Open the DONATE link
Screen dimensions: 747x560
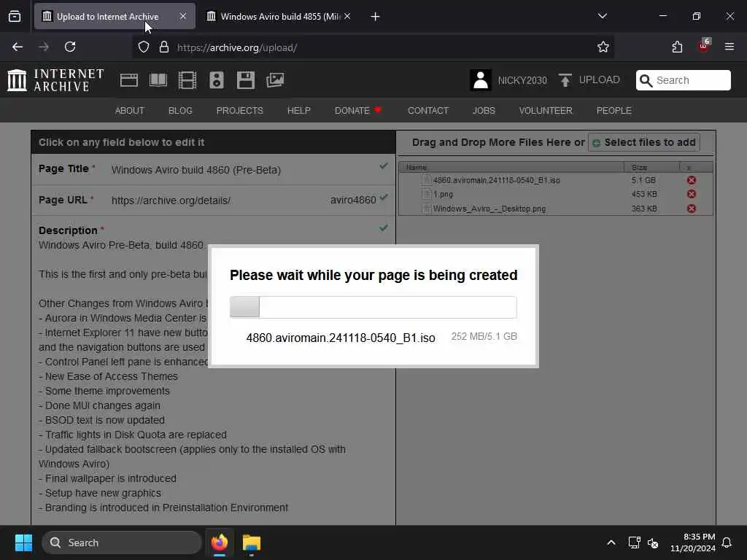pyautogui.click(x=357, y=111)
